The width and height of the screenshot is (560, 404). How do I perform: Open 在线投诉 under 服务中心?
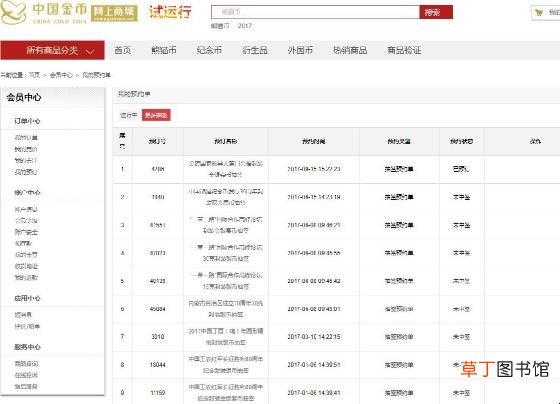click(x=26, y=375)
